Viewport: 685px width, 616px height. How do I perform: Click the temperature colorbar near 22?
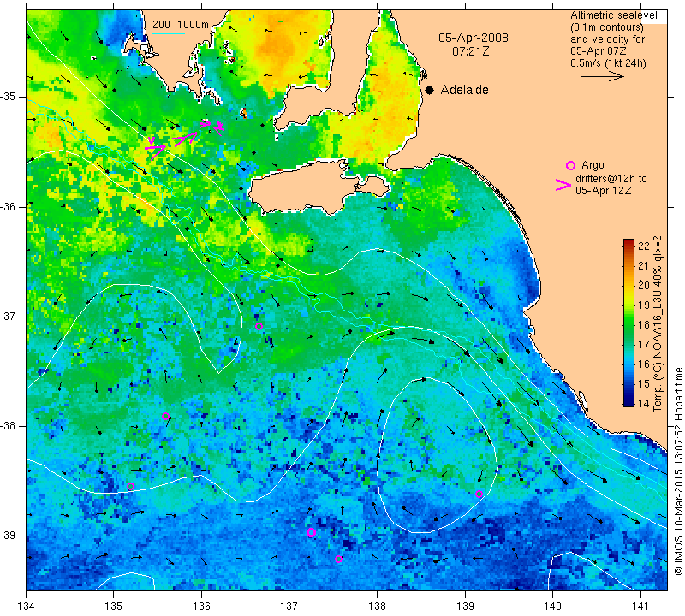point(628,246)
